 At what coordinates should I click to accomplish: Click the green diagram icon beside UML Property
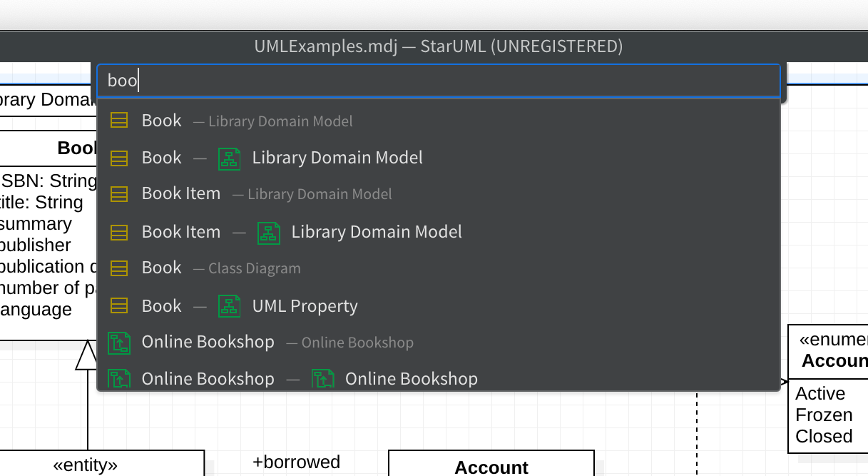229,306
